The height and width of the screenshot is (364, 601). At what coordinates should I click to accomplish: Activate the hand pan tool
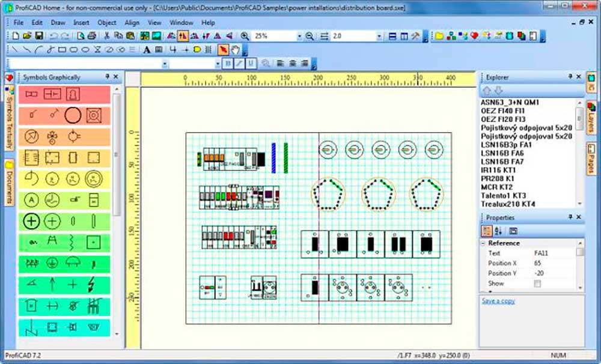pyautogui.click(x=234, y=50)
